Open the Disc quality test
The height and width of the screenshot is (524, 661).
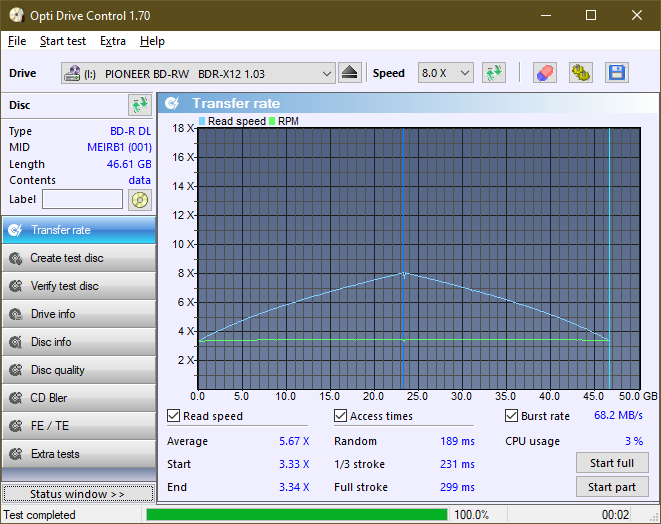(78, 370)
